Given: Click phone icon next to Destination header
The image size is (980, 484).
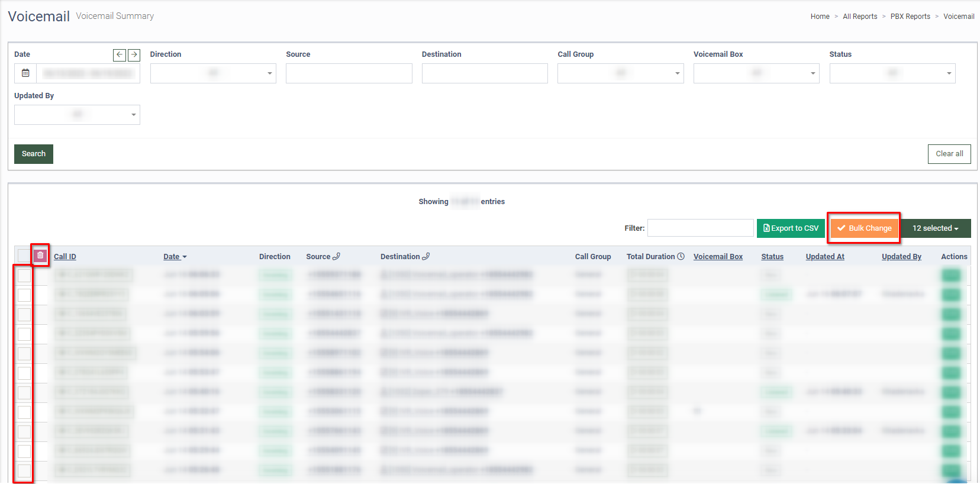Looking at the screenshot, I should click(426, 257).
